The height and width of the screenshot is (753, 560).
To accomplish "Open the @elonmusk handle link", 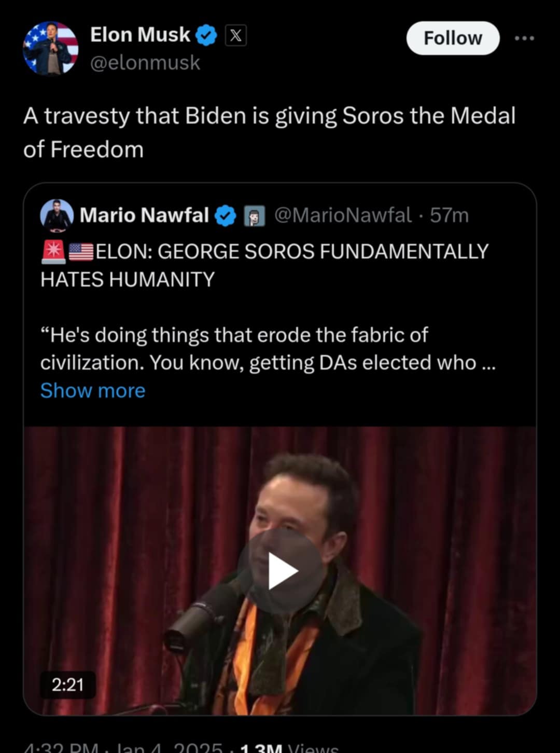I will click(x=145, y=63).
